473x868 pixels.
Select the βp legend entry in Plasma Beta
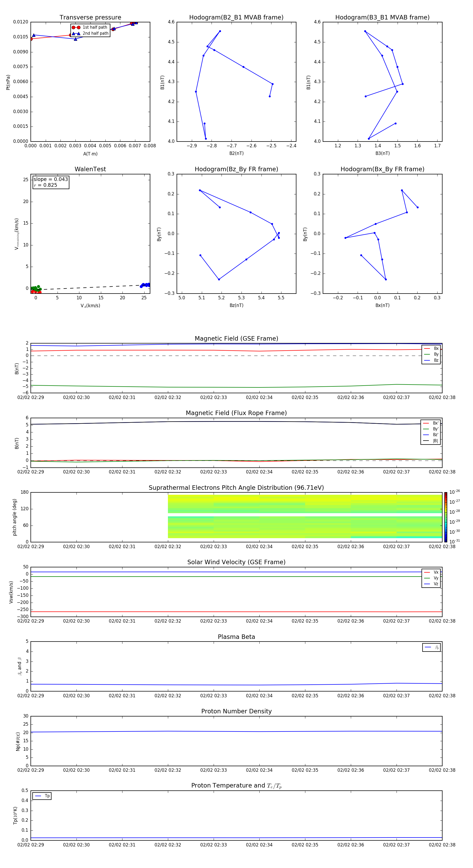431,647
